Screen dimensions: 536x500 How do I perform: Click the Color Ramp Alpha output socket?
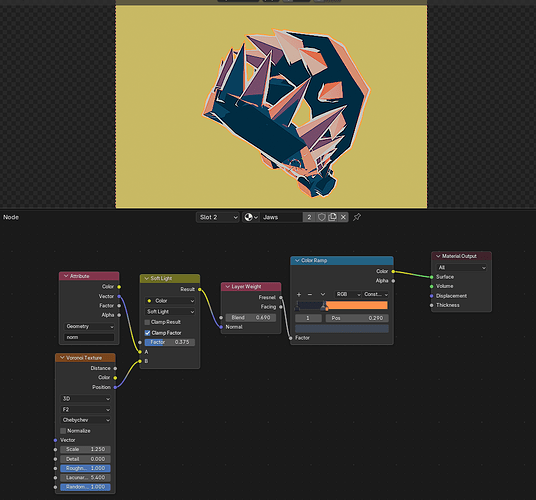(393, 281)
